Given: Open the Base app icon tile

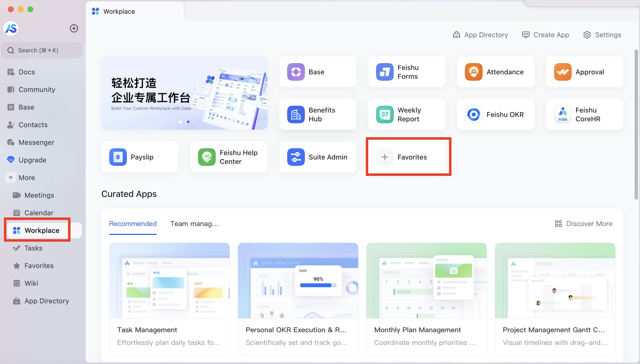Looking at the screenshot, I should (x=296, y=72).
